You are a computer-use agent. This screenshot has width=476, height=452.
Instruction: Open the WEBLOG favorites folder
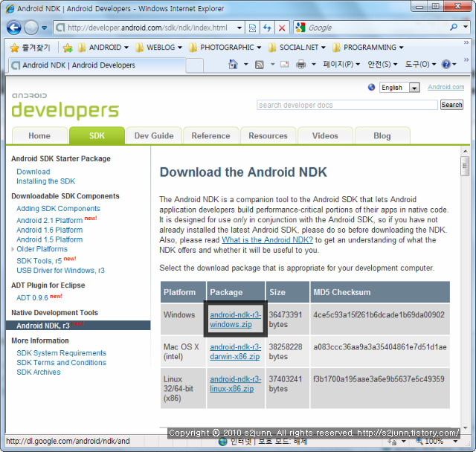(x=158, y=48)
